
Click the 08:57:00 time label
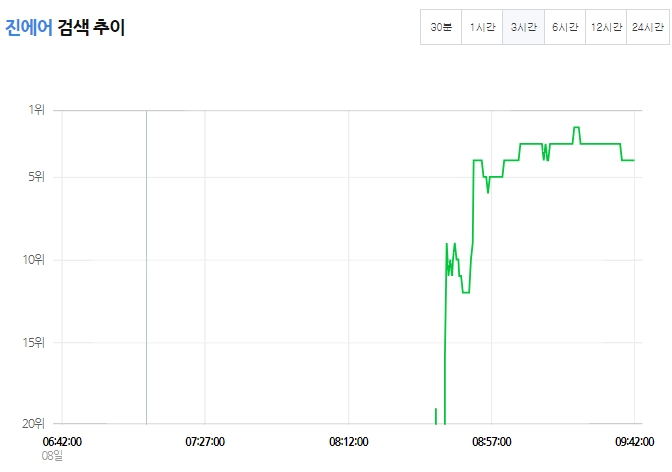492,442
